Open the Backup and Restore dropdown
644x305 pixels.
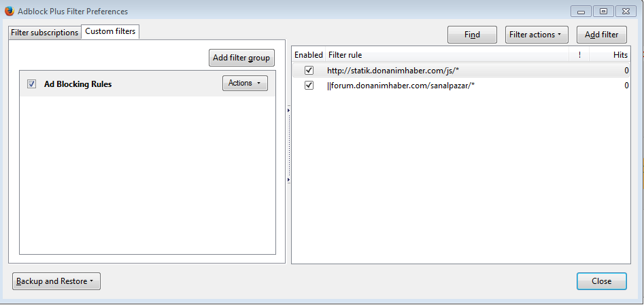point(56,281)
